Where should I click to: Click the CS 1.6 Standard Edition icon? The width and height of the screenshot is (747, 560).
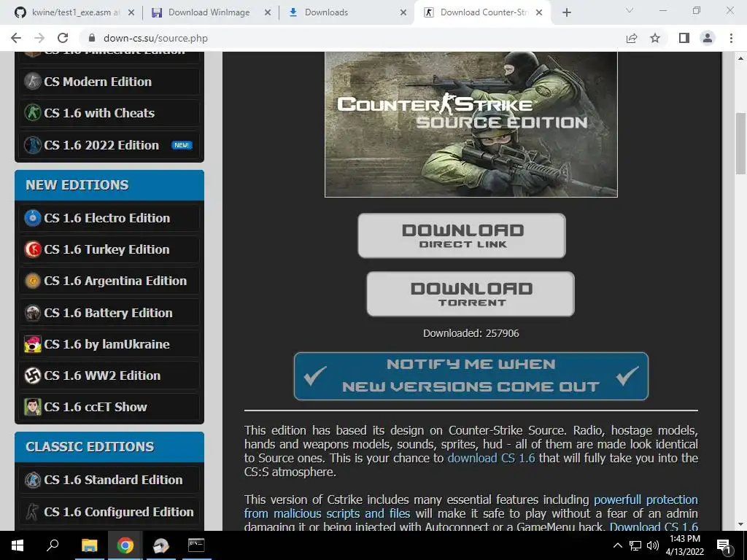pyautogui.click(x=33, y=480)
